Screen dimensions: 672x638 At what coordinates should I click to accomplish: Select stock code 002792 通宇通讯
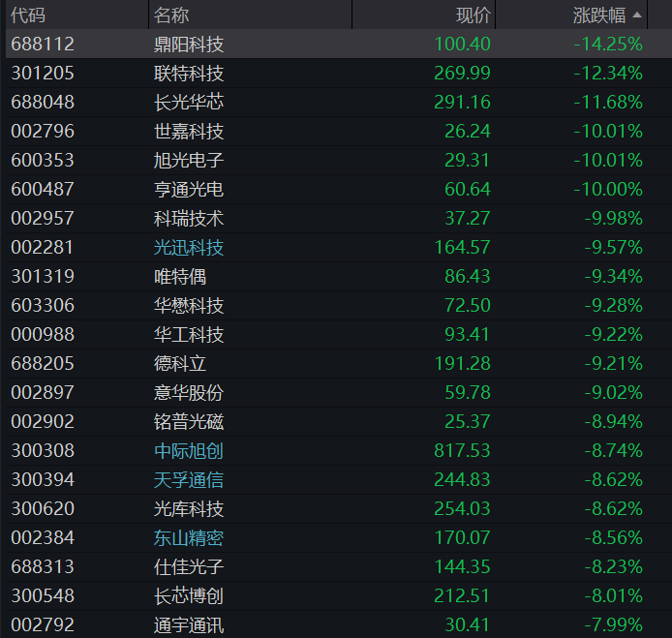[43, 624]
